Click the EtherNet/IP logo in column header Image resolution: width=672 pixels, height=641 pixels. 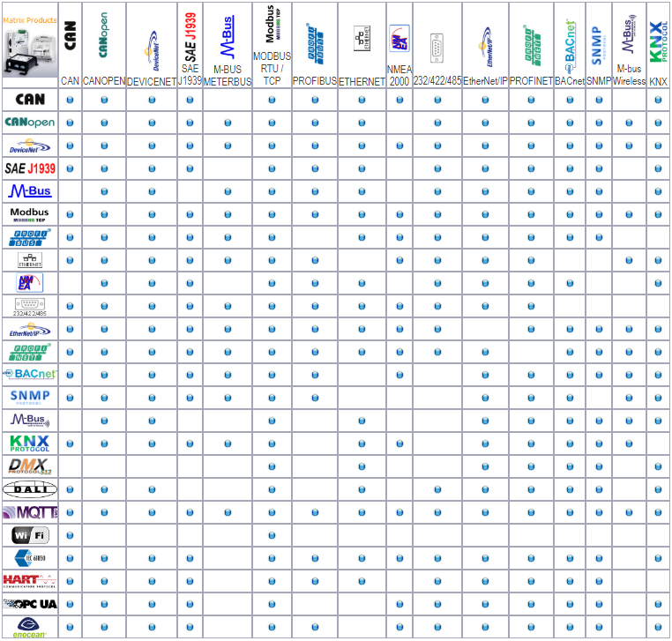(486, 47)
